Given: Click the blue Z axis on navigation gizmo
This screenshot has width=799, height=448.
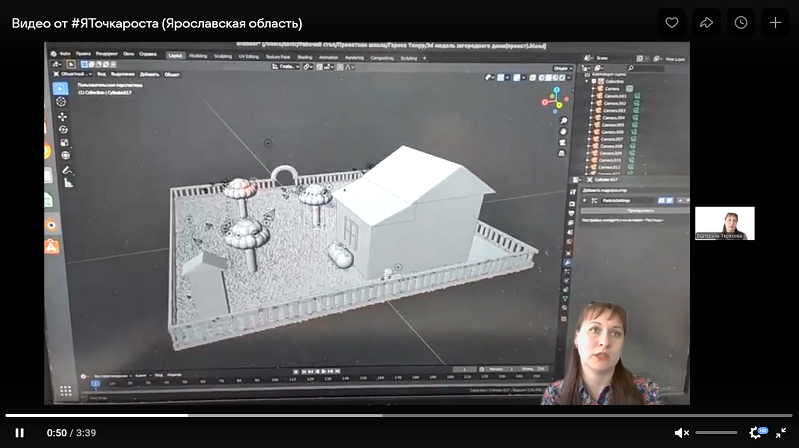Looking at the screenshot, I should pos(556,90).
